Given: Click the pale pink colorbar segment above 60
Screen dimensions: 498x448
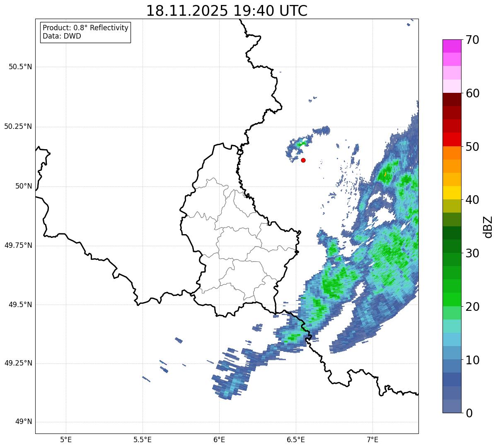Looking at the screenshot, I should click(452, 86).
